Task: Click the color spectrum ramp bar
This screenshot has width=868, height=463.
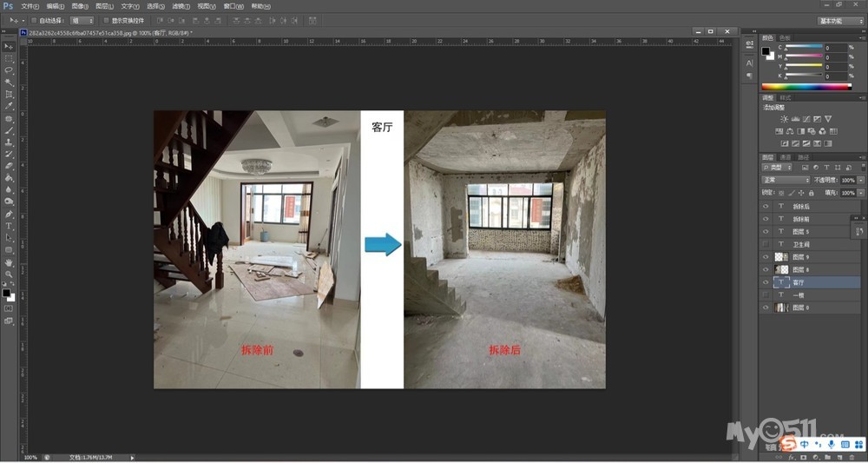Action: pyautogui.click(x=806, y=87)
